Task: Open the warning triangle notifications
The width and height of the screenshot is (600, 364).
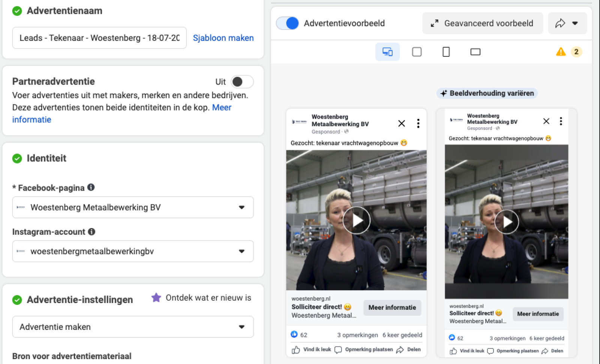Action: [x=561, y=52]
